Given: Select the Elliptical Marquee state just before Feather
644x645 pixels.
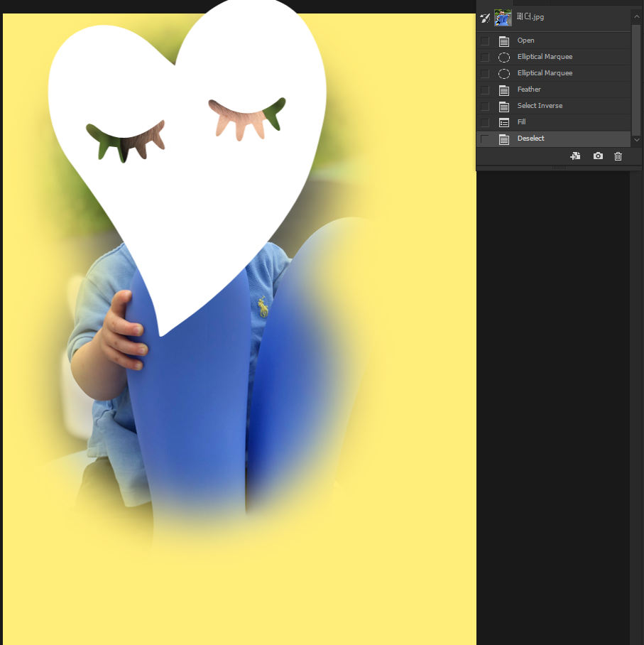Looking at the screenshot, I should click(554, 73).
